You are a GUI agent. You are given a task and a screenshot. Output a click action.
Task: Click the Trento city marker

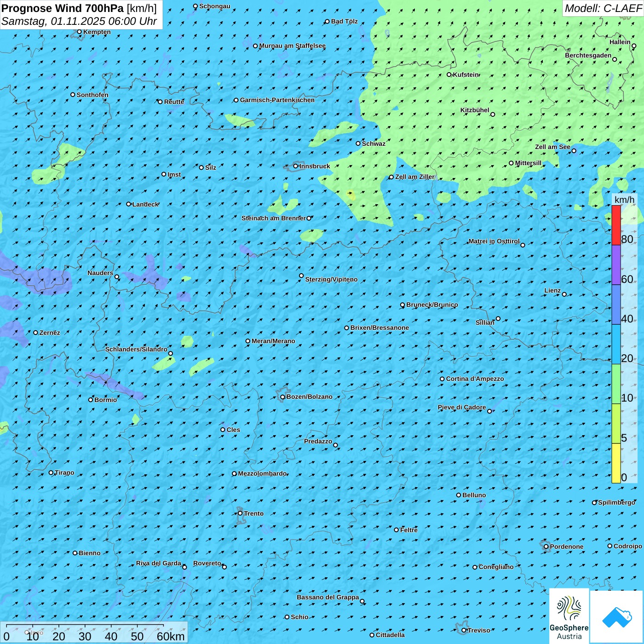pos(240,513)
